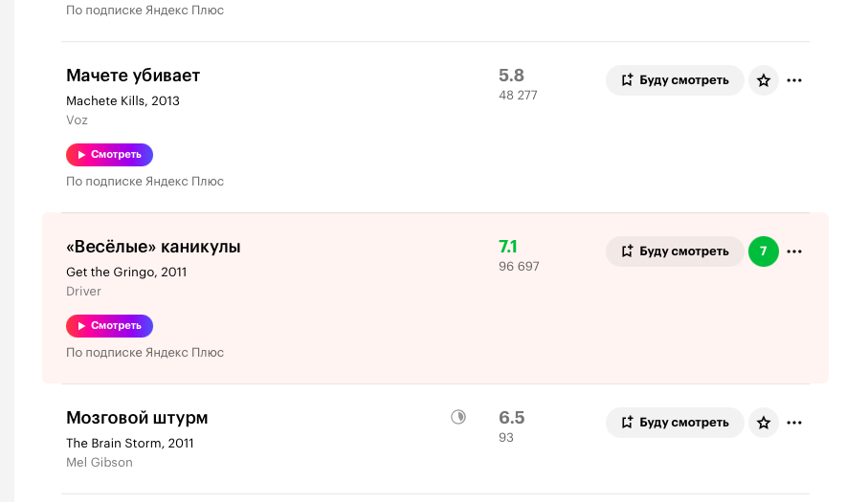
Task: Add Мачете убивает to Буду смотреть list
Action: [675, 80]
